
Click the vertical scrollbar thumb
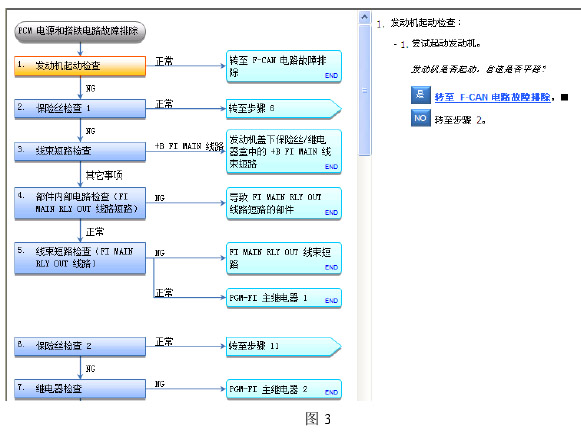click(365, 90)
